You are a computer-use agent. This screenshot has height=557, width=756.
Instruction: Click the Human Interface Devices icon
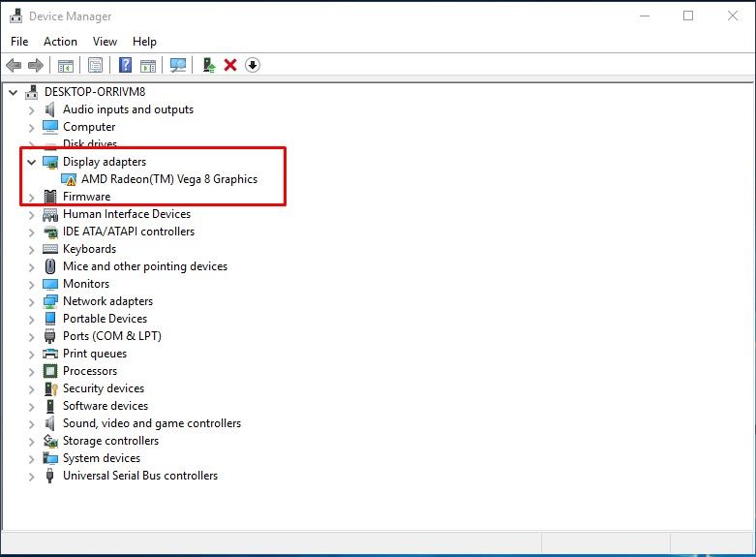point(50,214)
